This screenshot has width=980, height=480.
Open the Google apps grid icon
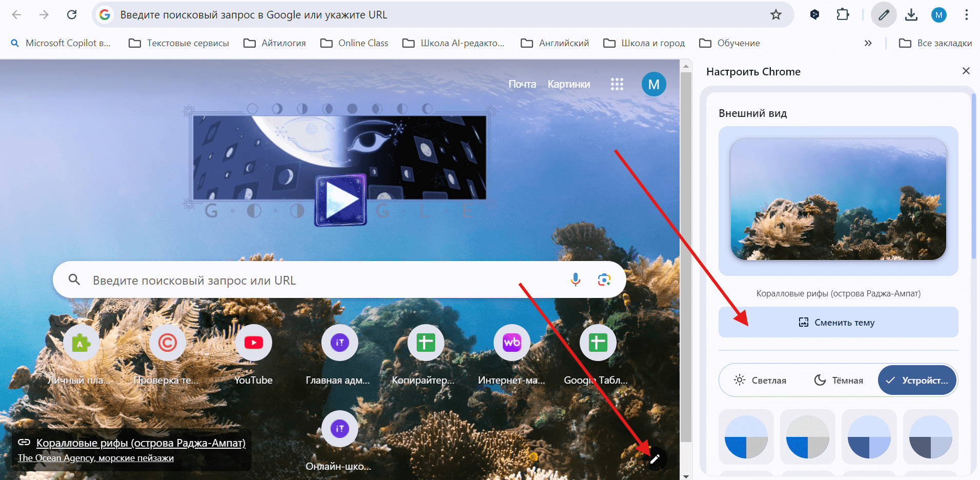[617, 84]
